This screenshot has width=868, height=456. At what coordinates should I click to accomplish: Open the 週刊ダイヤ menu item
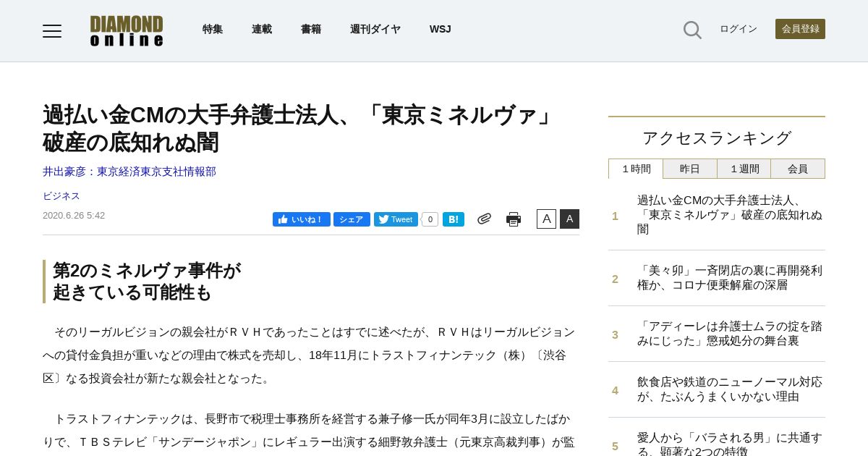pos(375,29)
